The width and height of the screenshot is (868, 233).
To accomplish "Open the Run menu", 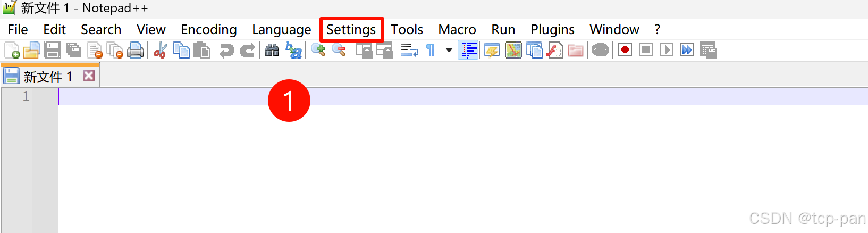I will (x=503, y=30).
